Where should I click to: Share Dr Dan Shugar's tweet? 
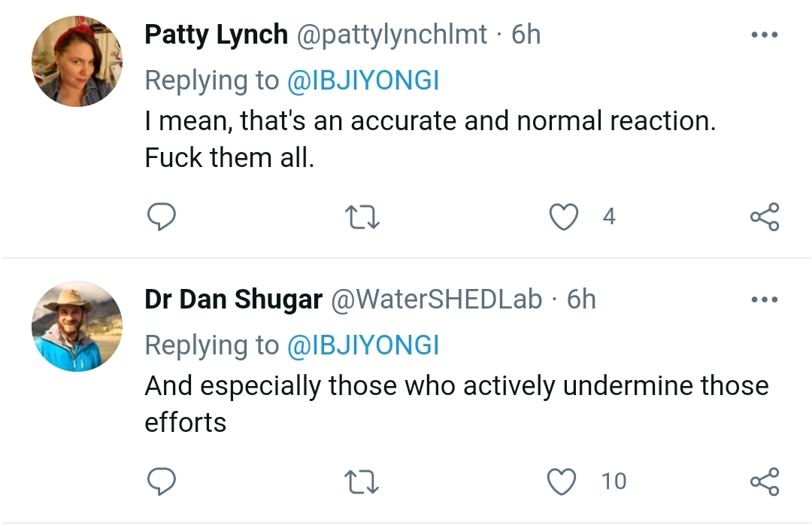pyautogui.click(x=765, y=482)
